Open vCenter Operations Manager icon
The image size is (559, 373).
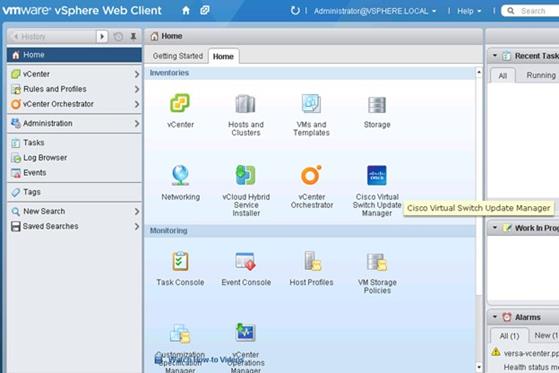[246, 332]
